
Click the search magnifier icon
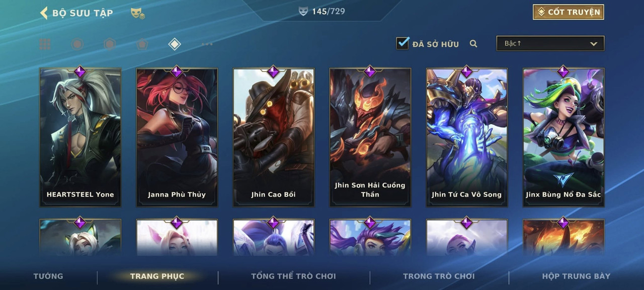click(x=473, y=44)
